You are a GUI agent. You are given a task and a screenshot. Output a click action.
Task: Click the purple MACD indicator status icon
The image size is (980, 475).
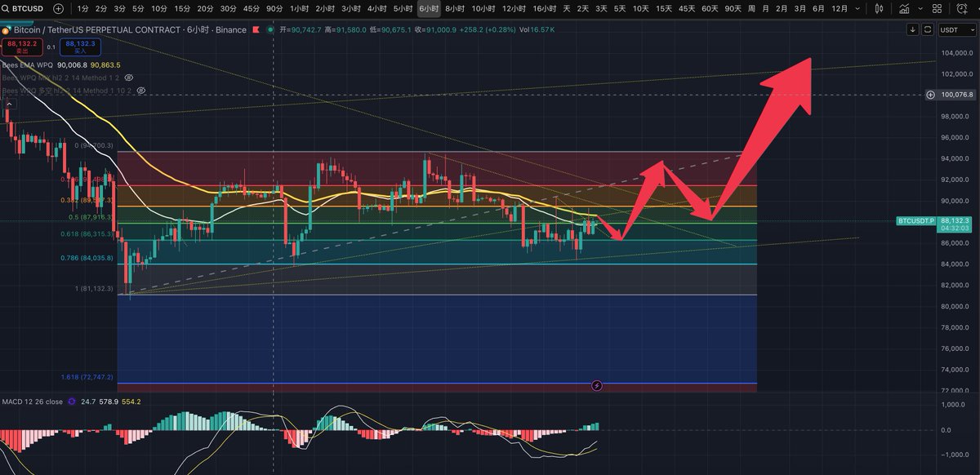point(72,402)
